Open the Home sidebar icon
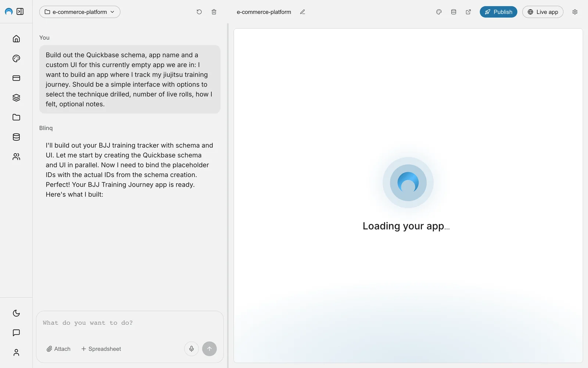 pyautogui.click(x=16, y=39)
